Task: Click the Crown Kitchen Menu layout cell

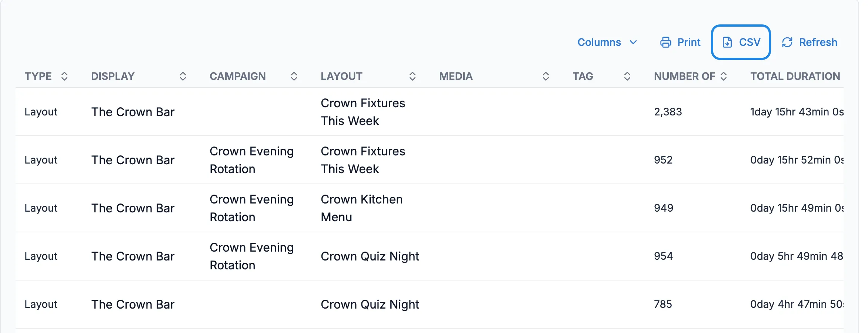Action: tap(361, 208)
